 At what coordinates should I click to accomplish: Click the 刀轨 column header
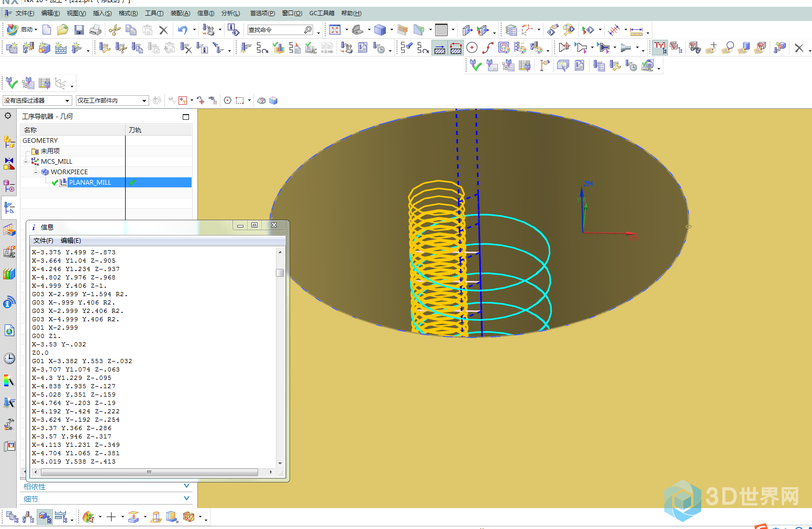click(159, 130)
